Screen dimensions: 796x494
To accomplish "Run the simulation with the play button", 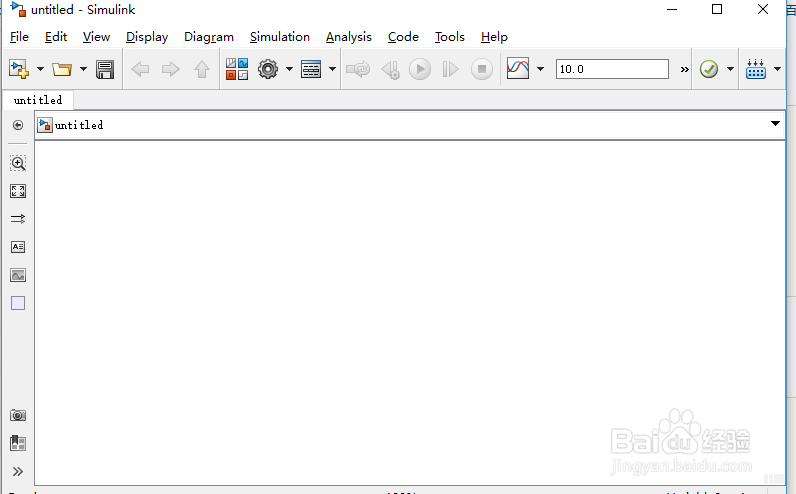I will pos(420,69).
